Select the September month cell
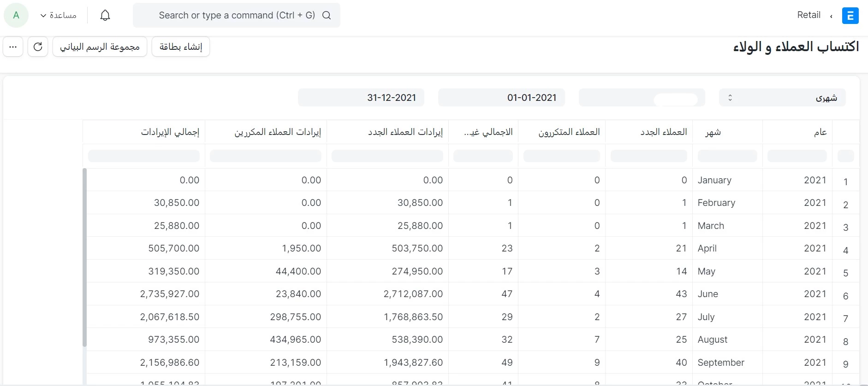The width and height of the screenshot is (868, 386). (x=727, y=363)
